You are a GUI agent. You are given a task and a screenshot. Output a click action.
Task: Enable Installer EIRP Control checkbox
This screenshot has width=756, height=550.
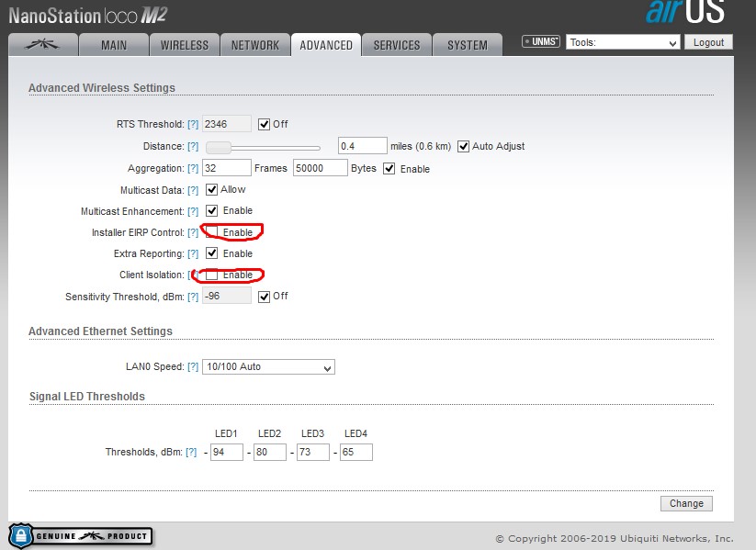click(211, 232)
